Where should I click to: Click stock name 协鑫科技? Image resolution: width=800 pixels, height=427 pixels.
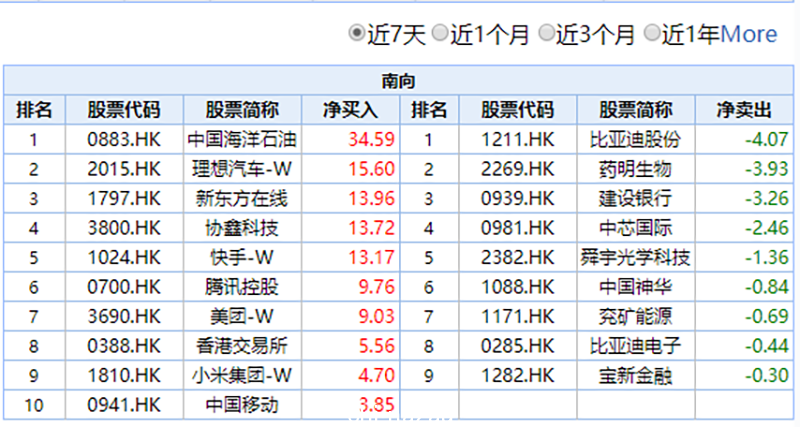point(242,228)
